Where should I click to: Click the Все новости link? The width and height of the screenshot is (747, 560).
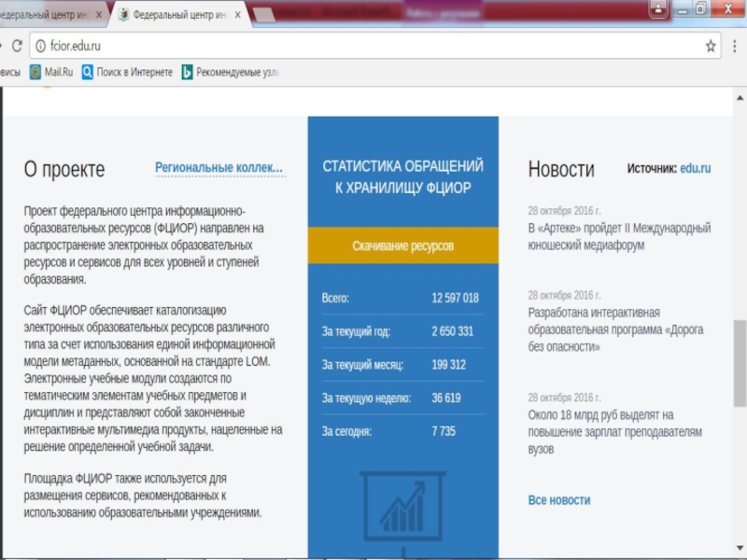[x=558, y=500]
